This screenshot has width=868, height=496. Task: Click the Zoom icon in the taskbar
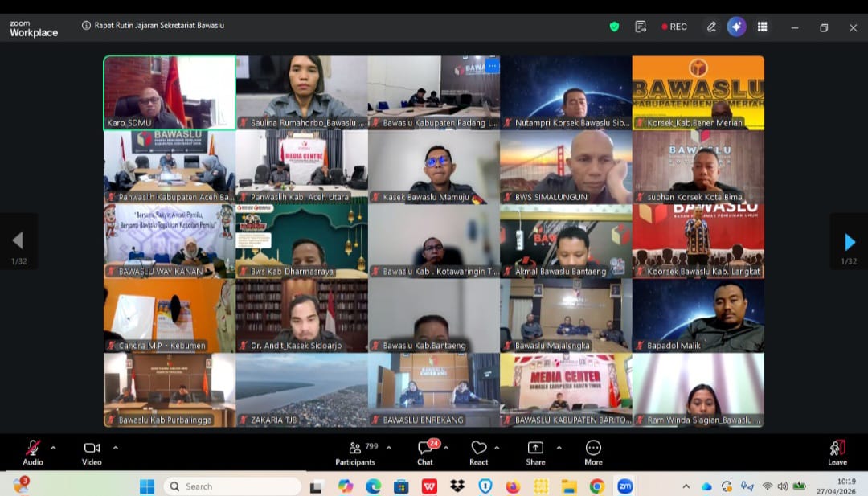[625, 486]
